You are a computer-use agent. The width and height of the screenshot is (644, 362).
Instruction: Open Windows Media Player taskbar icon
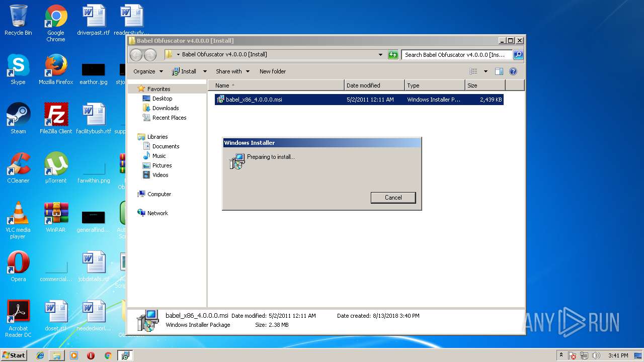pyautogui.click(x=74, y=355)
